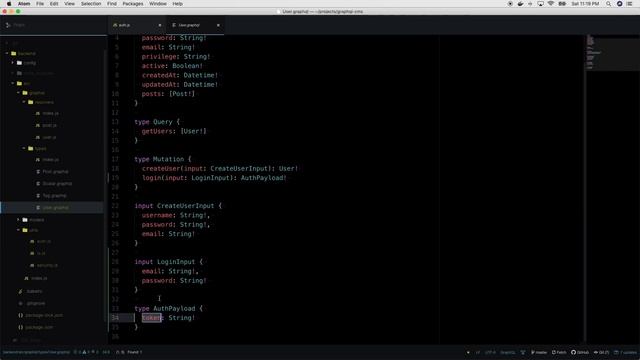Viewport: 640px width, 360px height.
Task: Open index.js in types folder
Action: pyautogui.click(x=51, y=160)
